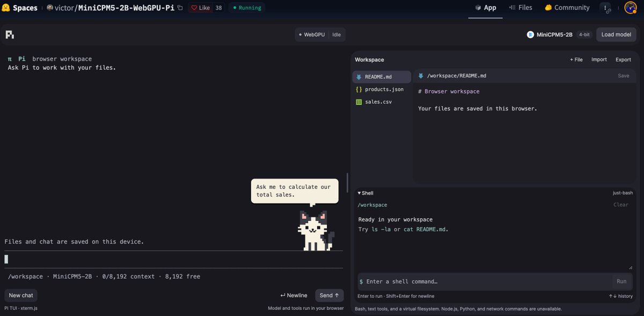Switch to the App tab

point(485,8)
